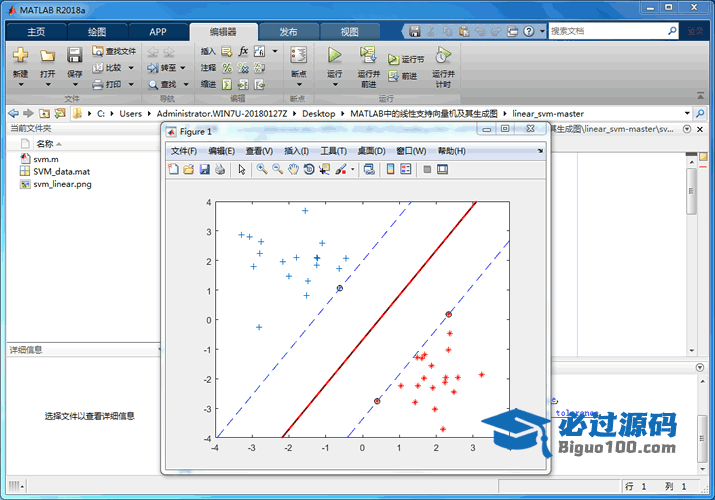Click the up one folder icon

click(x=44, y=113)
